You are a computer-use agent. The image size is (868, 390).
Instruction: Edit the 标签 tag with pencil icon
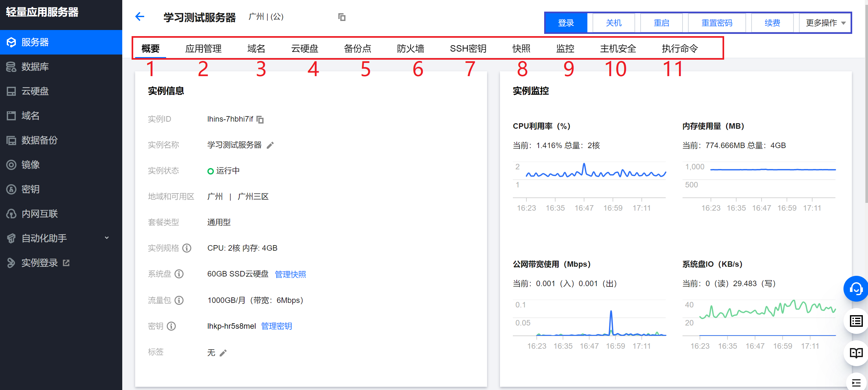(x=223, y=353)
